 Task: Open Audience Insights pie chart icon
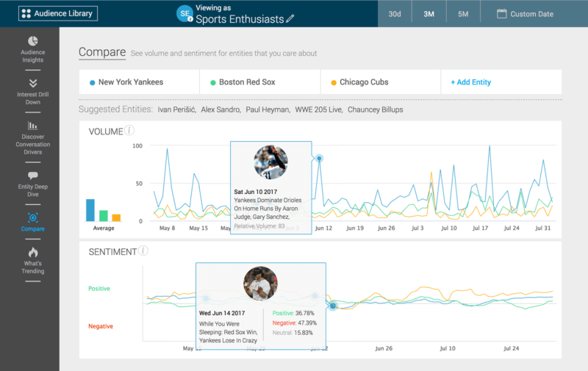[x=33, y=41]
